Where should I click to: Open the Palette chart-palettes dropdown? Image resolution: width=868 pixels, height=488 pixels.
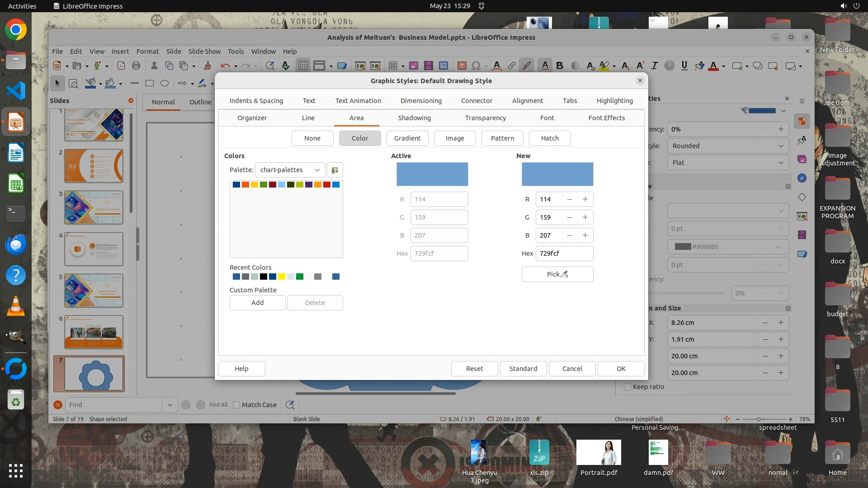coord(290,170)
